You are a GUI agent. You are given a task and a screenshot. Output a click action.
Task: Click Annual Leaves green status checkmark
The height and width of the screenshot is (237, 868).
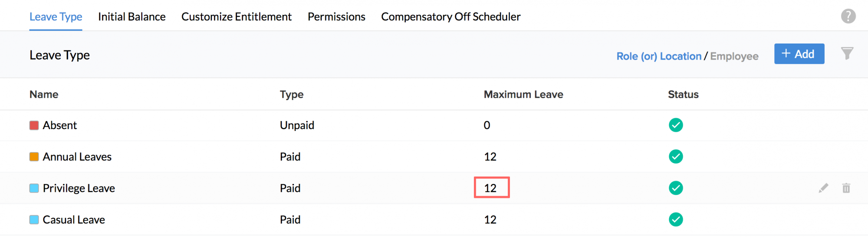point(676,157)
